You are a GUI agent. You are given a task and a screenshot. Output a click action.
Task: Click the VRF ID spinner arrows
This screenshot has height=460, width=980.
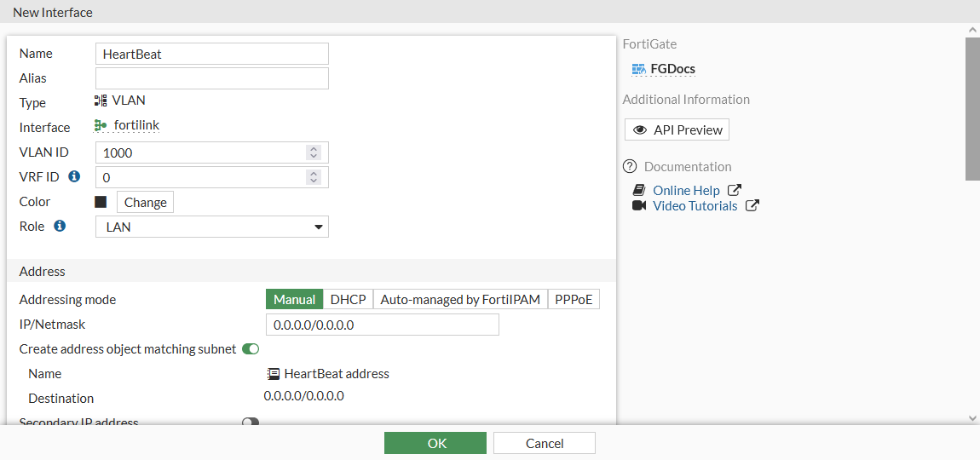(314, 177)
